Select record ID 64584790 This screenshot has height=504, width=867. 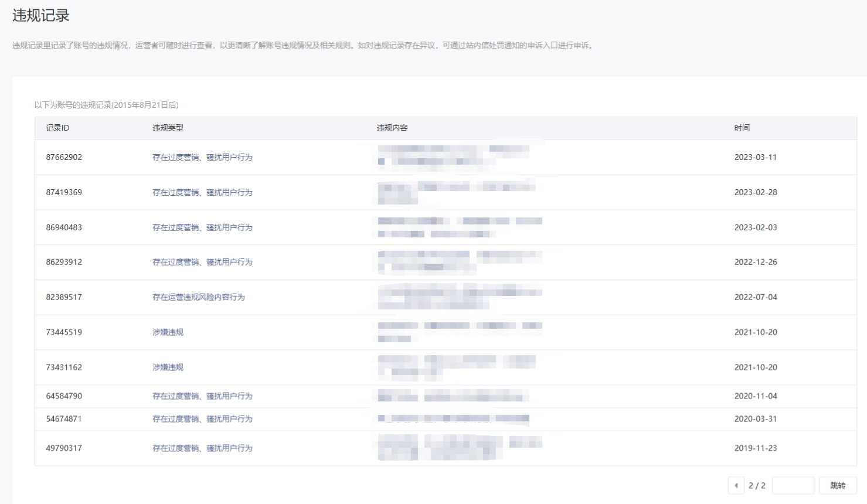(64, 396)
